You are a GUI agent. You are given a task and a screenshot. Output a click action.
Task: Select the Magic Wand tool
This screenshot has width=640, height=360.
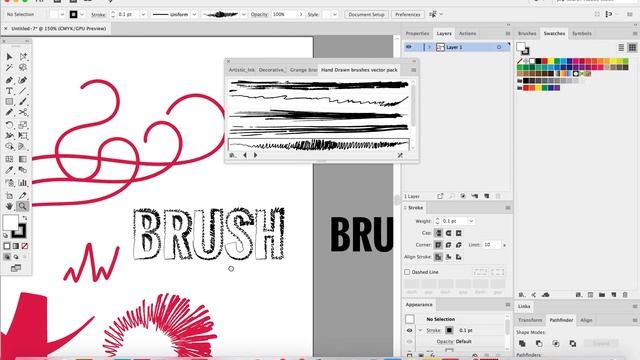pyautogui.click(x=9, y=68)
